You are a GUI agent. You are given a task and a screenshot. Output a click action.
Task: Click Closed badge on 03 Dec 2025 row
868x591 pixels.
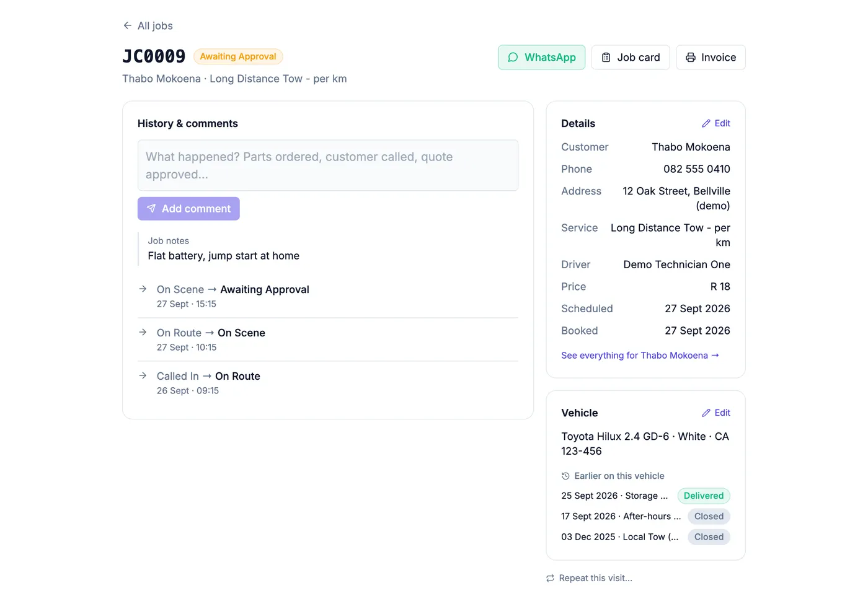pos(709,536)
